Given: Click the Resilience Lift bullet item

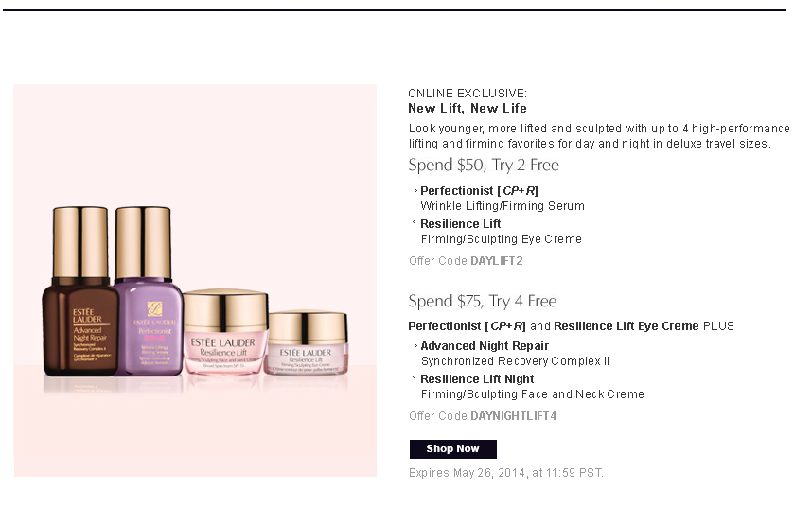Looking at the screenshot, I should [460, 224].
